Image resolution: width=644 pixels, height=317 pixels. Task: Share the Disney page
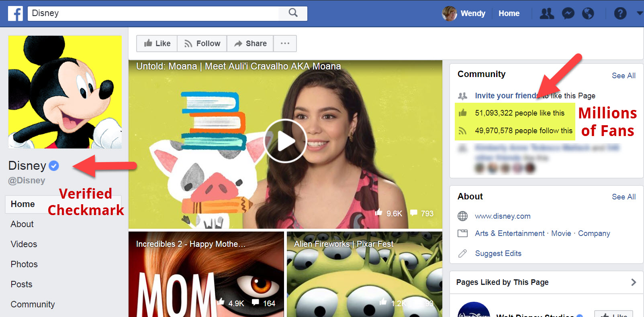pyautogui.click(x=250, y=43)
